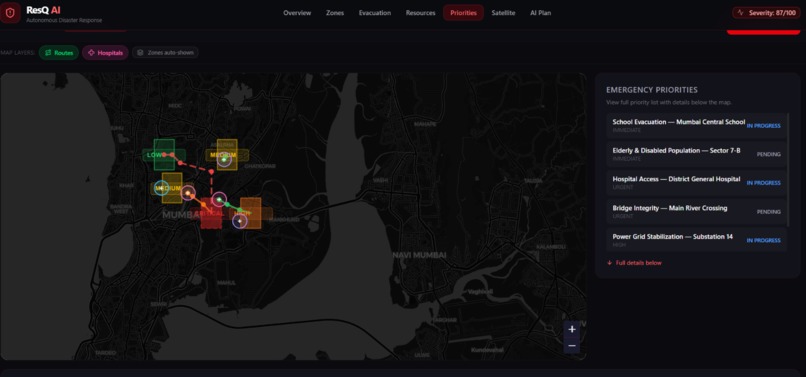The image size is (806, 377).
Task: Click PENDING status for Elderly & Disabled
Action: click(768, 154)
